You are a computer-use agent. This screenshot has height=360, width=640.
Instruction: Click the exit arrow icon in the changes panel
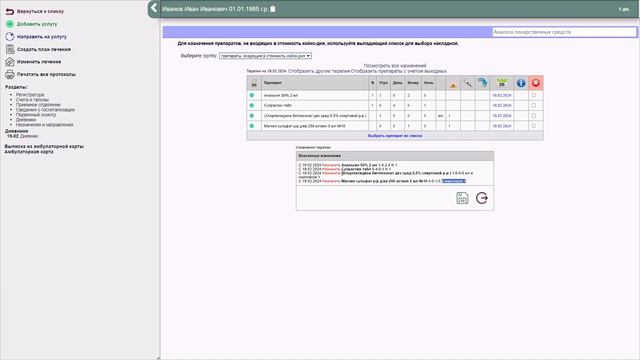[x=482, y=198]
